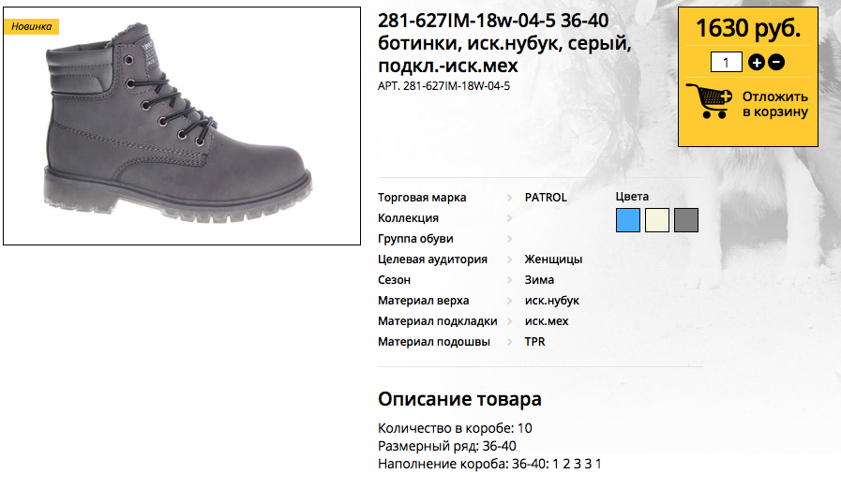Click the quantity input field
The image size is (841, 504).
727,62
